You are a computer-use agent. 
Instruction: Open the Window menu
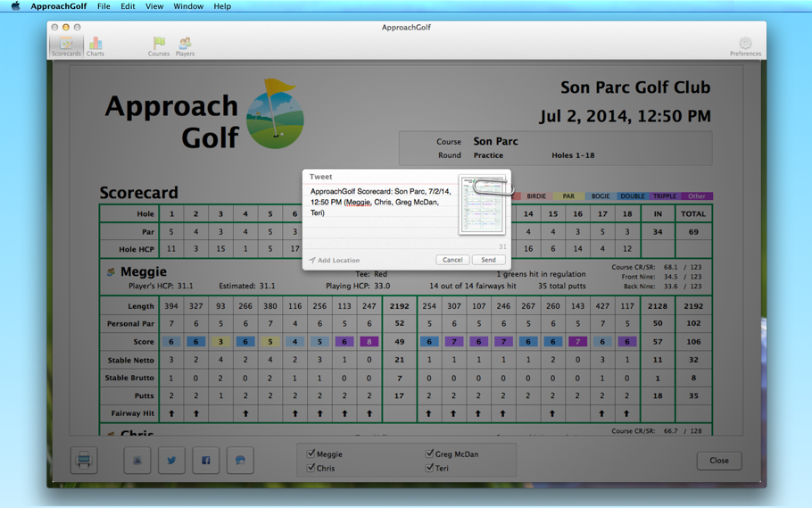point(188,6)
